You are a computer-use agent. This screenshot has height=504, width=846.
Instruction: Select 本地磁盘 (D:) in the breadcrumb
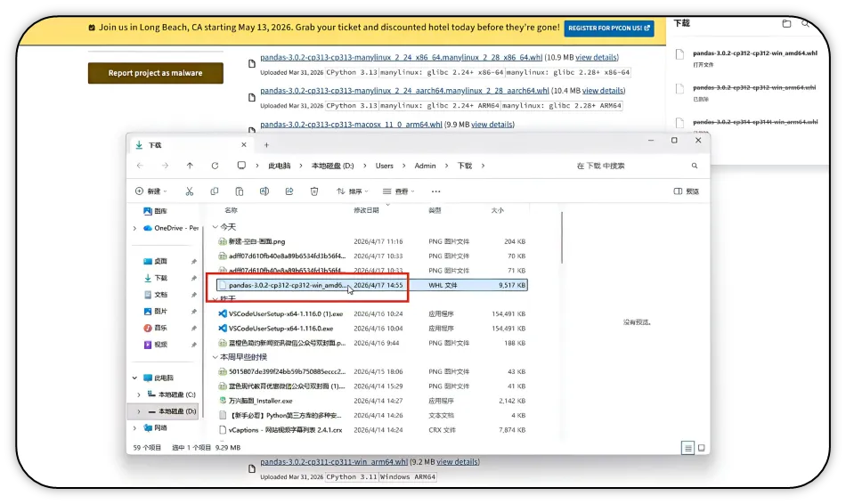(332, 166)
